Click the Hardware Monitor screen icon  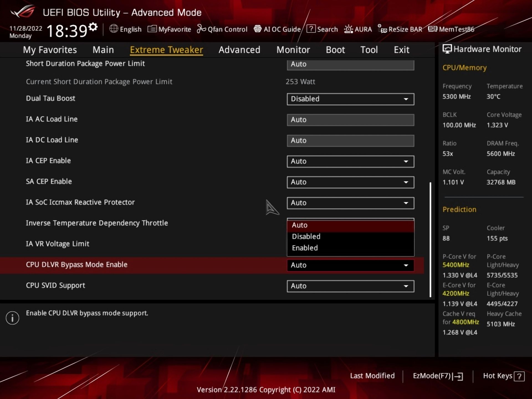click(x=447, y=49)
